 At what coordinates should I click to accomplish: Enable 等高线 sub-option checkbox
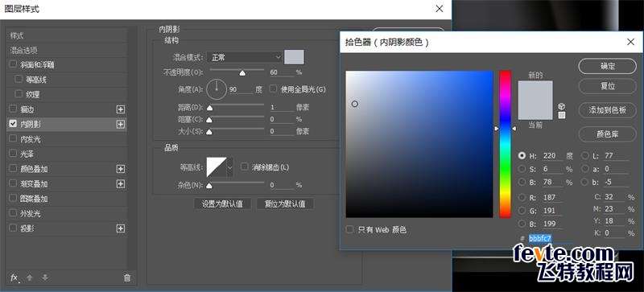tap(19, 79)
